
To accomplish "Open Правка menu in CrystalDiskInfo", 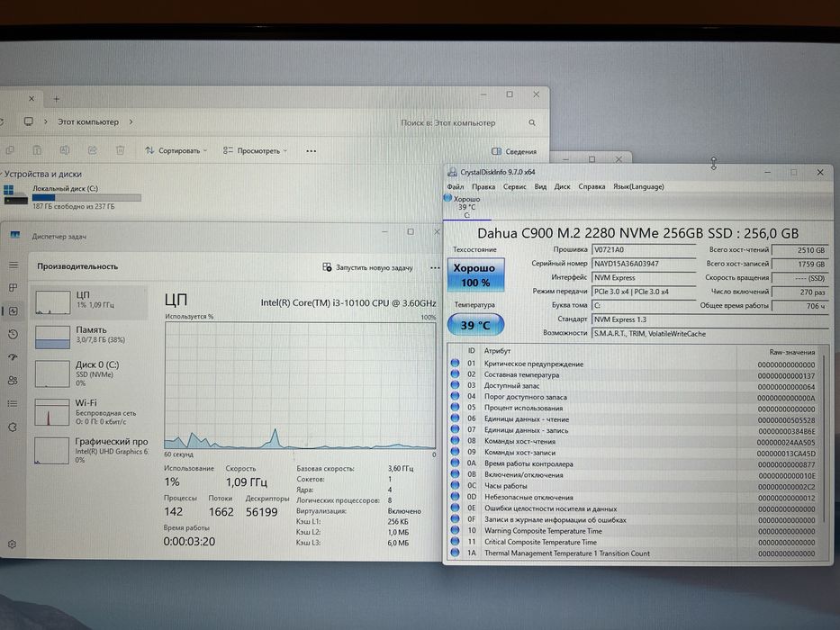I will (x=483, y=187).
